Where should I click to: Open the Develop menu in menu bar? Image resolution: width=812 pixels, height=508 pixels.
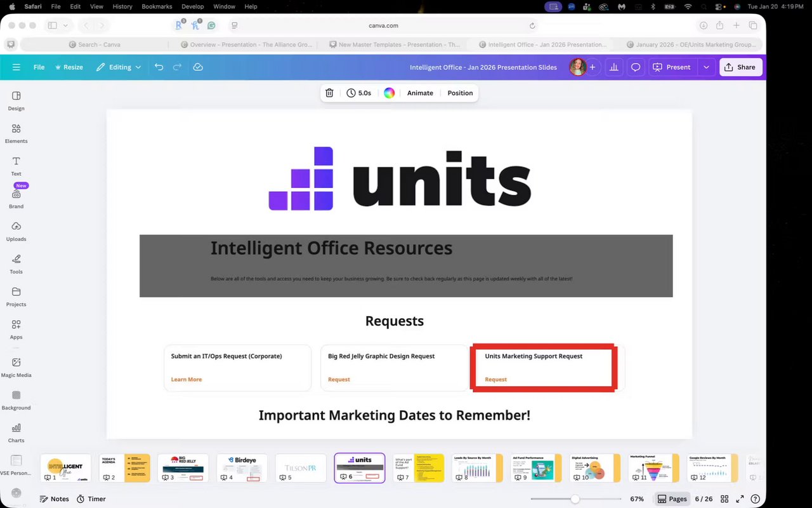(193, 6)
